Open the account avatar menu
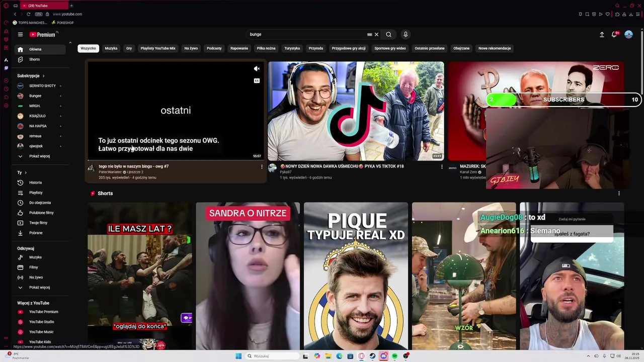 coord(628,34)
